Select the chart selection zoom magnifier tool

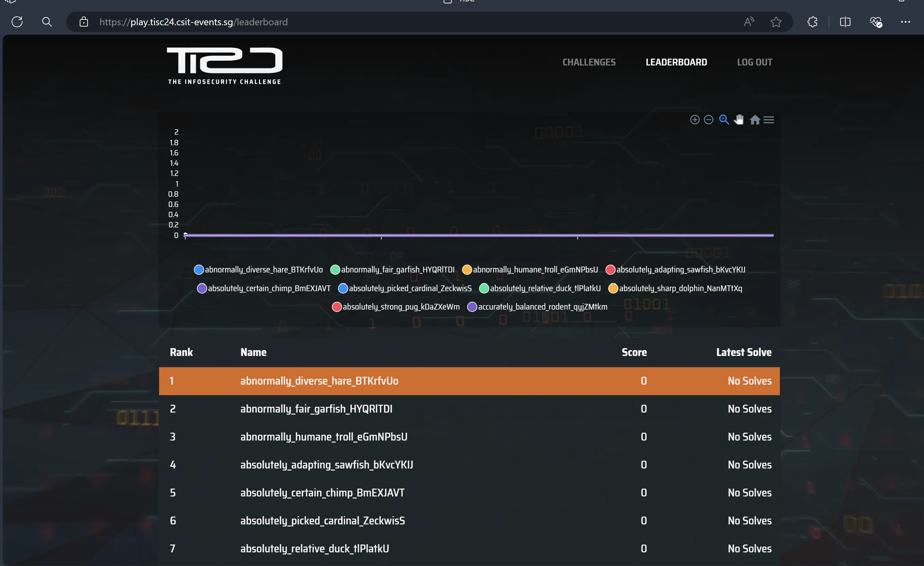724,120
